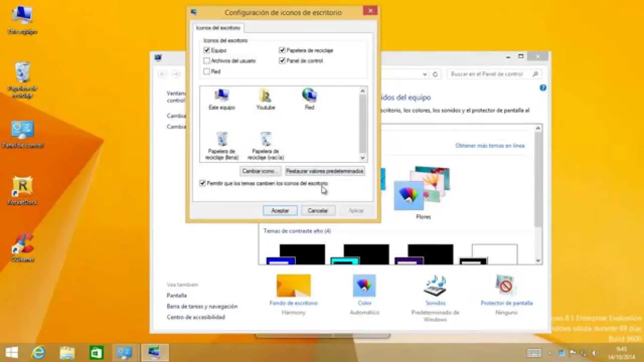
Task: Switch to Control Panel taskbar item
Action: (x=124, y=352)
